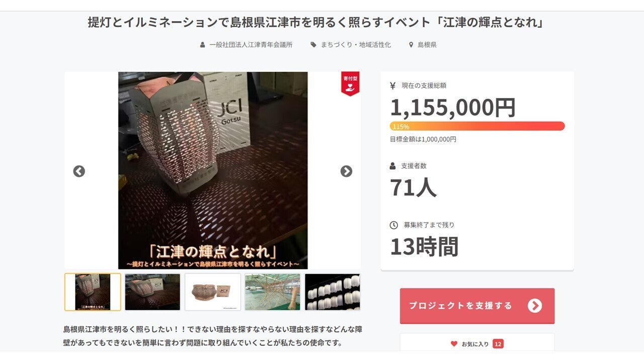Click the 115% funding progress bar
Viewport: 644px width, 362px height.
tap(477, 126)
